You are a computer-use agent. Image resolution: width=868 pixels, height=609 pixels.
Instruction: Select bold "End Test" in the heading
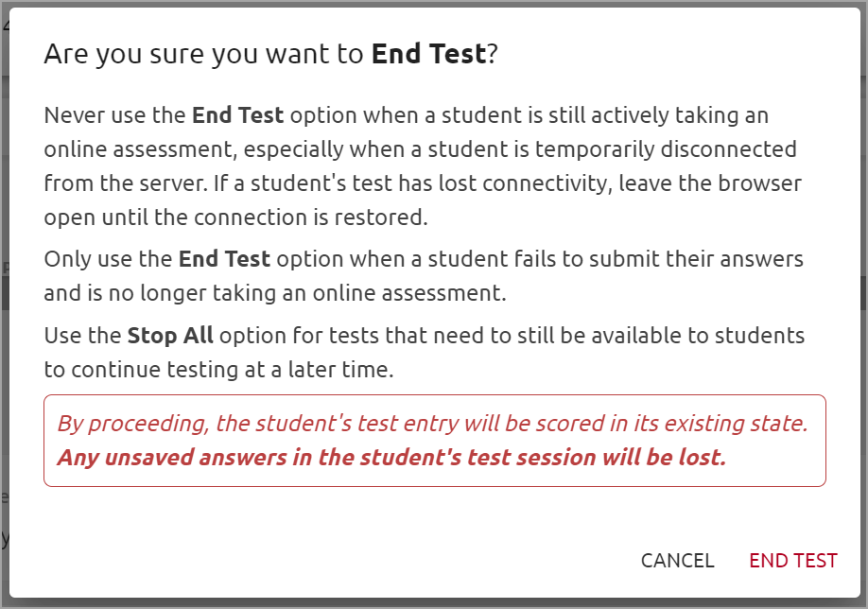[428, 55]
